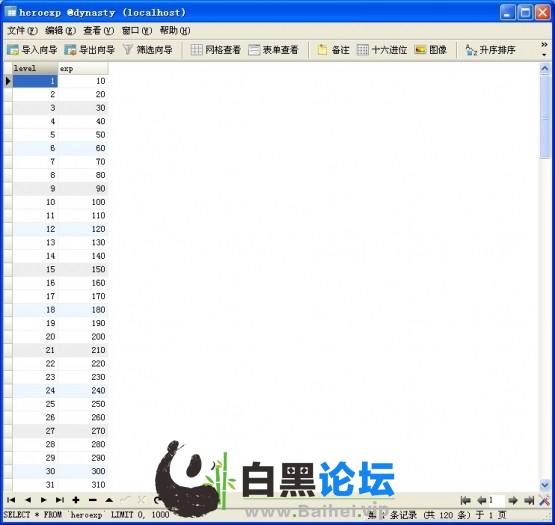
Task: Switch to 表单查看 form view
Action: [273, 50]
